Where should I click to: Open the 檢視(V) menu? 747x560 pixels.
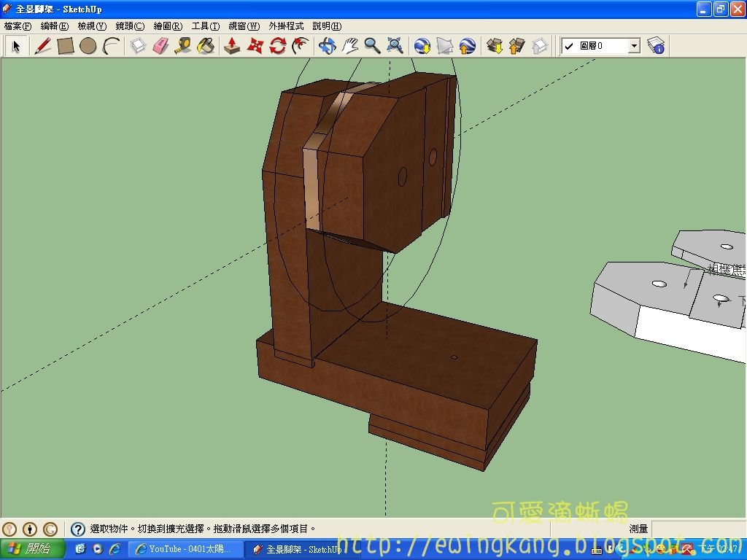click(x=92, y=26)
